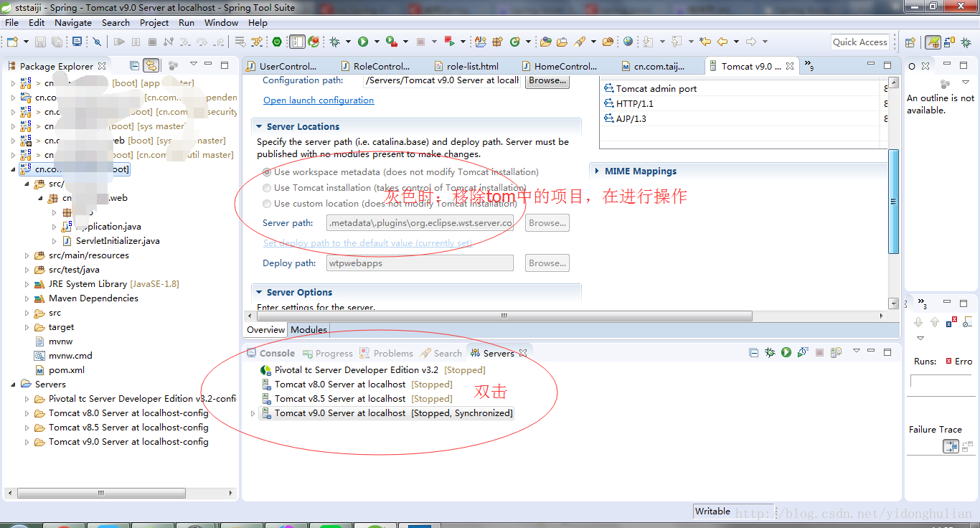Click Browse button next to Server path
The image size is (980, 528).
point(547,223)
